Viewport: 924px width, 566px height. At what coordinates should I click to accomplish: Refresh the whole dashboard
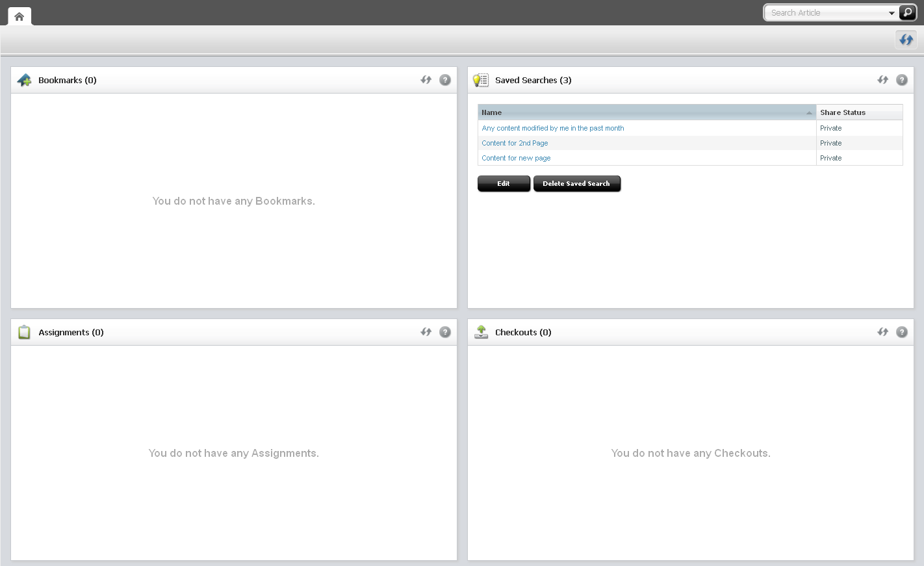(x=906, y=40)
